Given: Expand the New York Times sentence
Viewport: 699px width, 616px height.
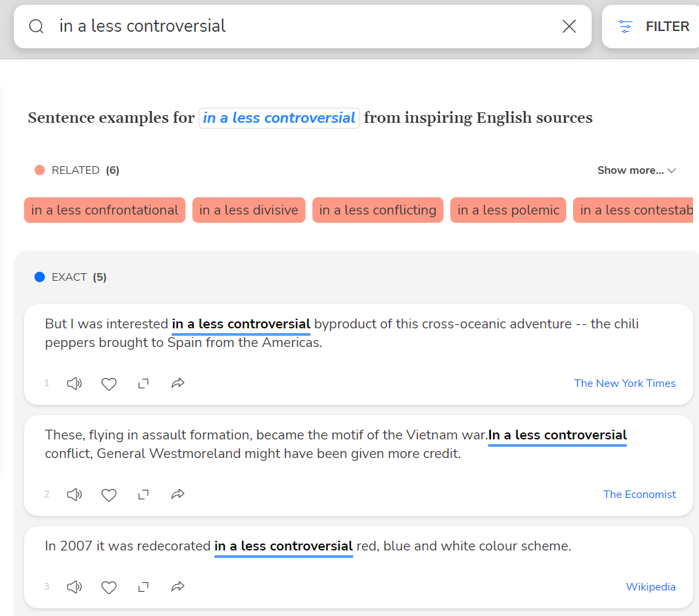Looking at the screenshot, I should pyautogui.click(x=143, y=383).
